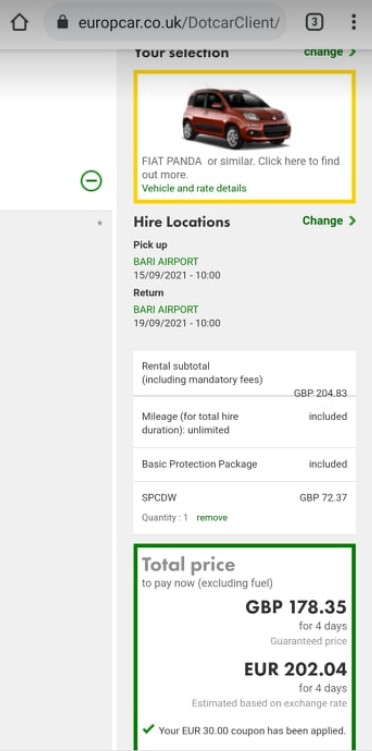Open the Chrome three-dot menu
Screen dimensions: 372x751
(x=353, y=22)
